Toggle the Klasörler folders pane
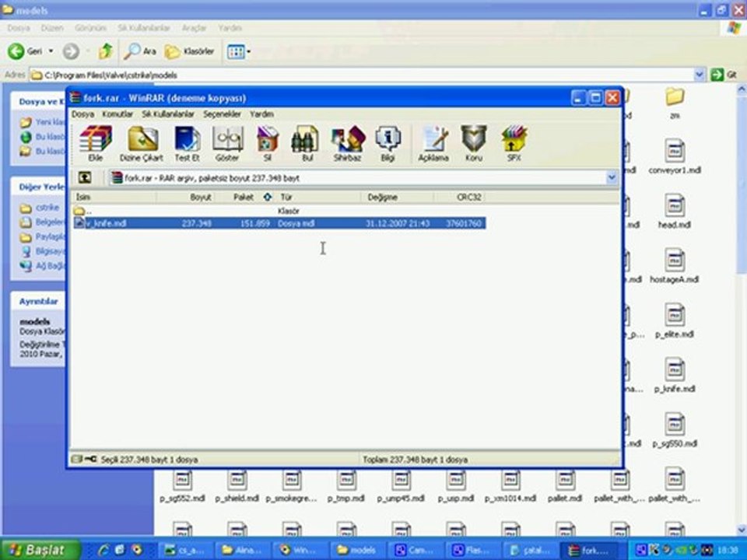The height and width of the screenshot is (560, 747). click(x=189, y=51)
